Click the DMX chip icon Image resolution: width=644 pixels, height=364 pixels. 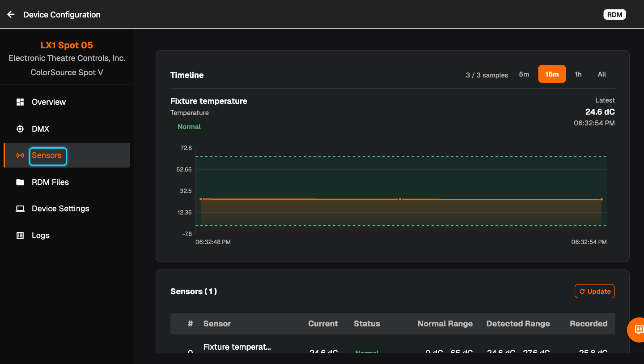point(20,129)
